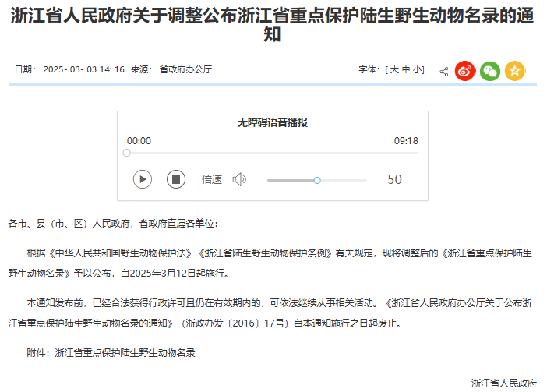Image resolution: width=547 pixels, height=392 pixels.
Task: Share article via WeChat icon
Action: [x=490, y=71]
